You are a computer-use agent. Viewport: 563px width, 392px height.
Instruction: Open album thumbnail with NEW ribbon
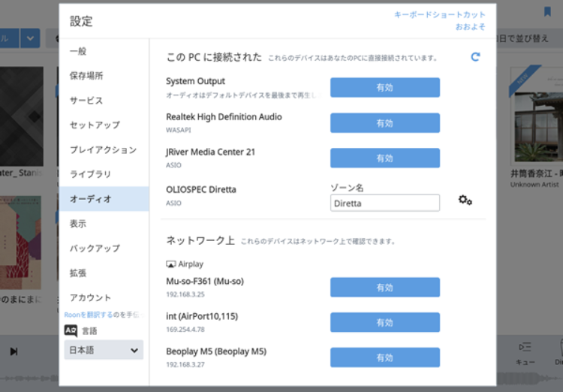point(537,115)
